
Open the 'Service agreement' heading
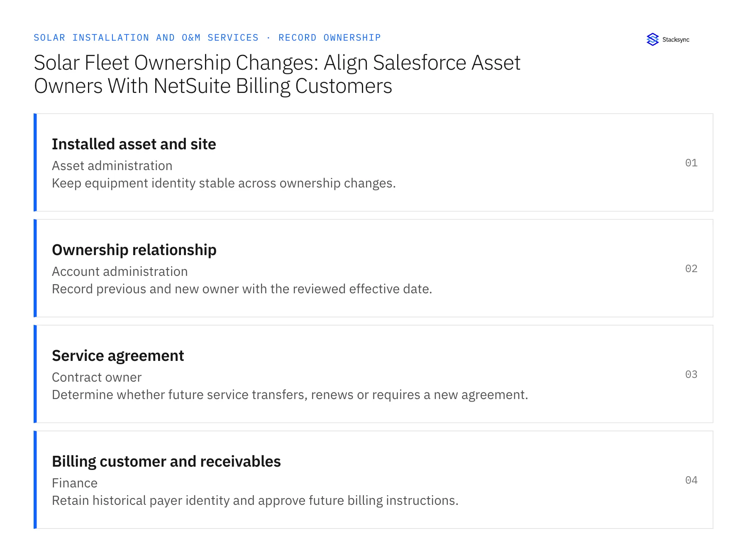(118, 355)
